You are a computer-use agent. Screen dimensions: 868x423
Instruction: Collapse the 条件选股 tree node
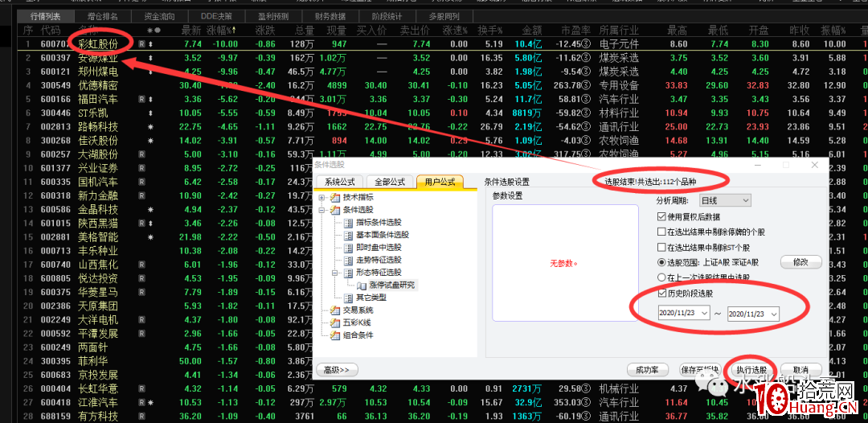pos(321,210)
